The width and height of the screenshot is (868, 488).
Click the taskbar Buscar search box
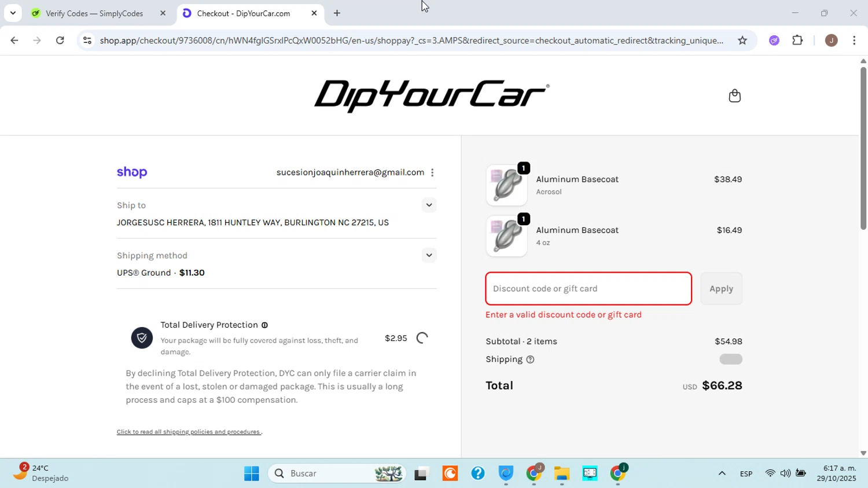[337, 474]
